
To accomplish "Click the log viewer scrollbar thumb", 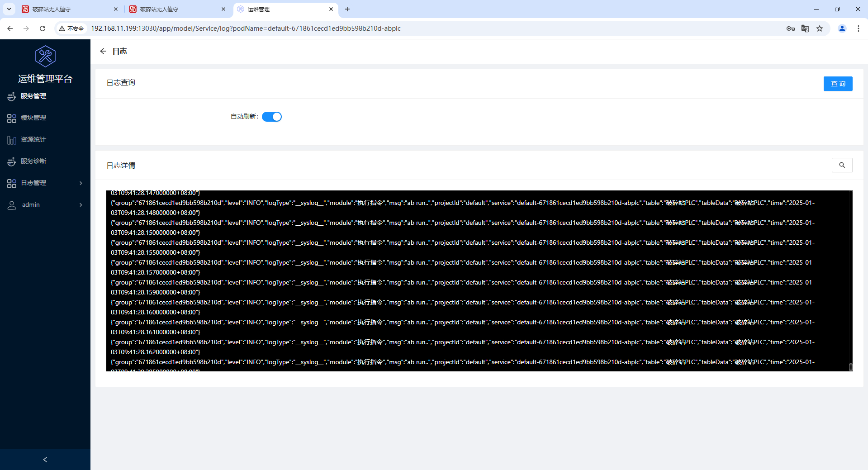I will tap(850, 367).
